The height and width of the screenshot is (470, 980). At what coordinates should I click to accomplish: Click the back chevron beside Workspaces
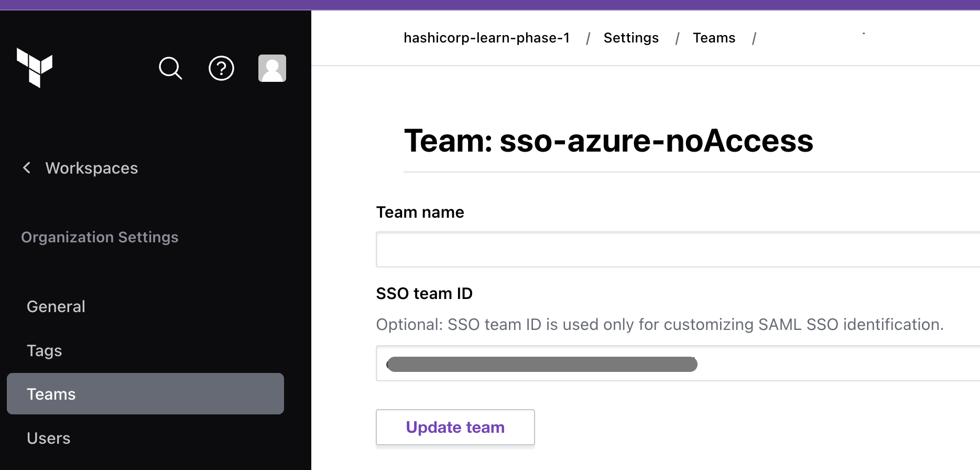coord(27,168)
